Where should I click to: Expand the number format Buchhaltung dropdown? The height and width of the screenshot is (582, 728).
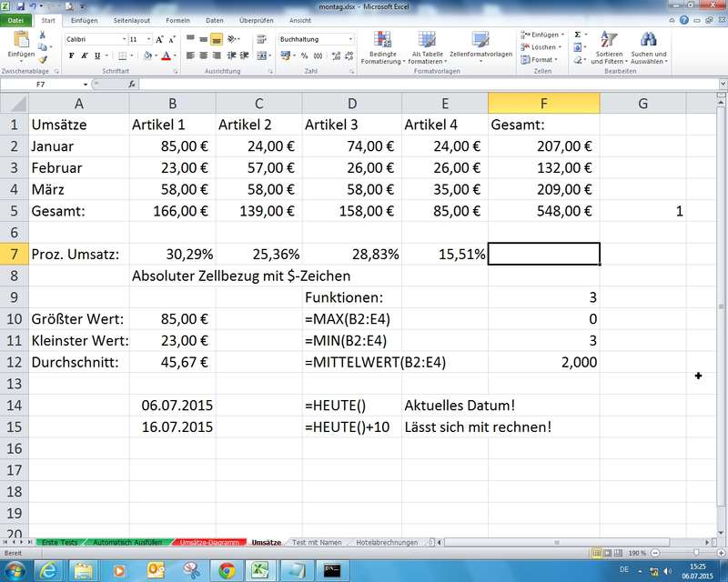point(350,40)
